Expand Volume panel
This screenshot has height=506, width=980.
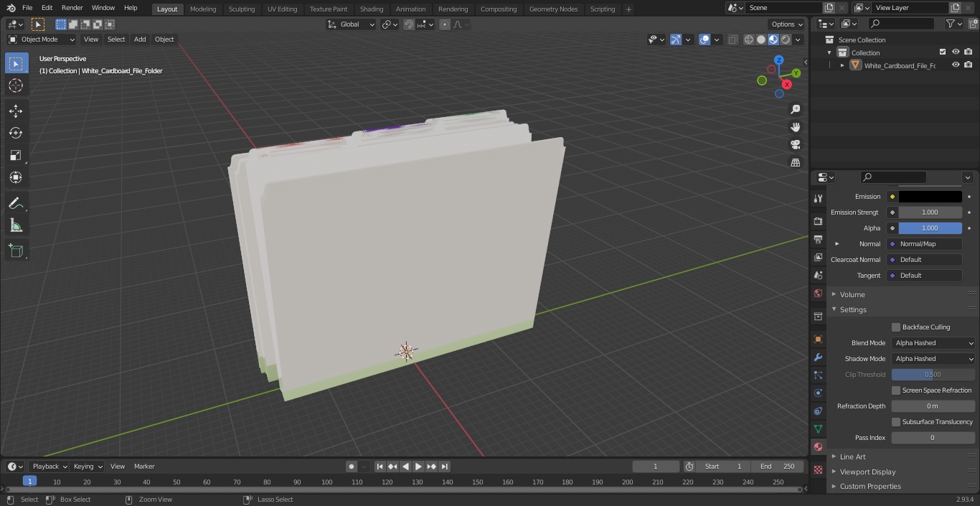tap(852, 294)
